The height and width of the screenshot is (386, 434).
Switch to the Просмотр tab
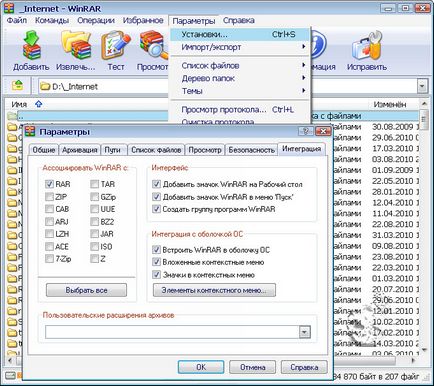(205, 150)
